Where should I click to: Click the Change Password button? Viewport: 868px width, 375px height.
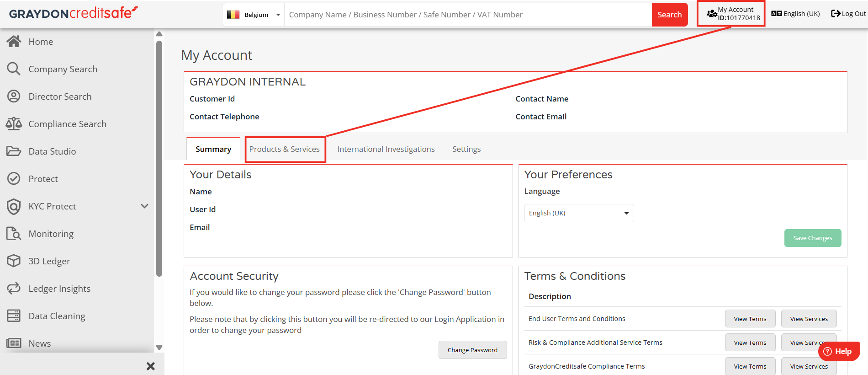coord(472,350)
